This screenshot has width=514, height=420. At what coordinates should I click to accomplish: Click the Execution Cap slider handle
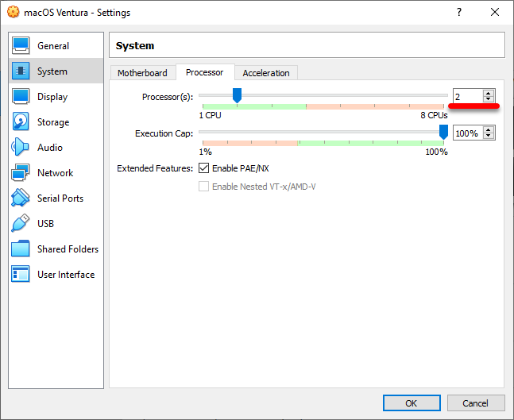(x=443, y=132)
